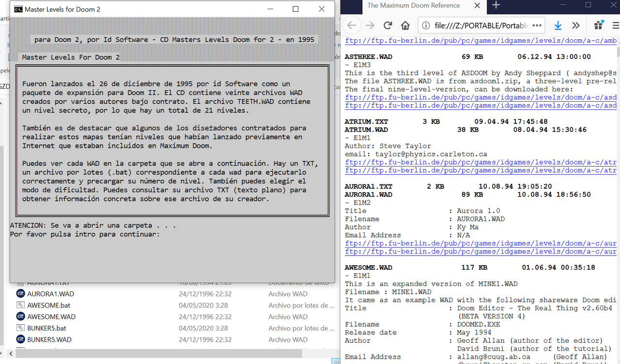
Task: Reload the Maximum Doom Reference page
Action: coord(388,25)
